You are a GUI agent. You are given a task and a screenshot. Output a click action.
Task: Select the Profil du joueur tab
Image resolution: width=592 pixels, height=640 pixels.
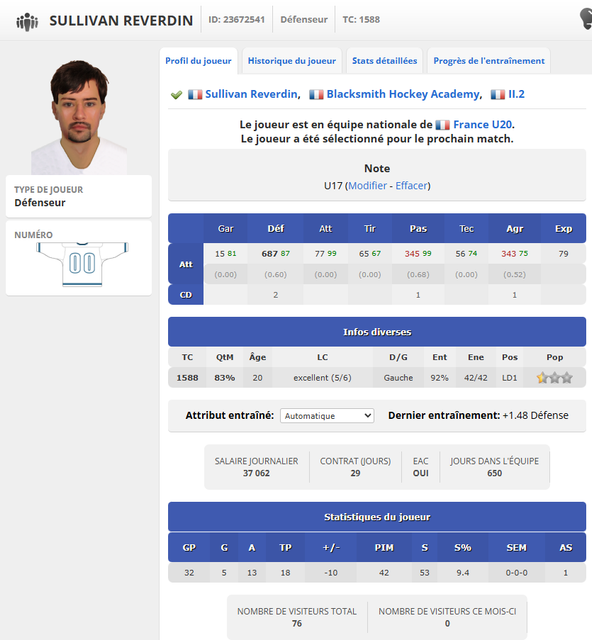pyautogui.click(x=198, y=61)
